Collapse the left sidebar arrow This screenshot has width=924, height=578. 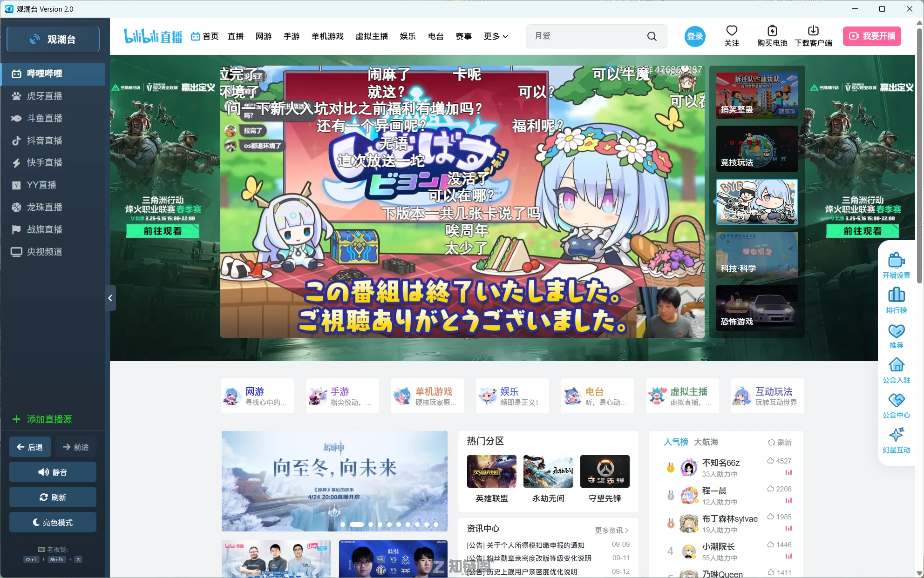coord(110,298)
